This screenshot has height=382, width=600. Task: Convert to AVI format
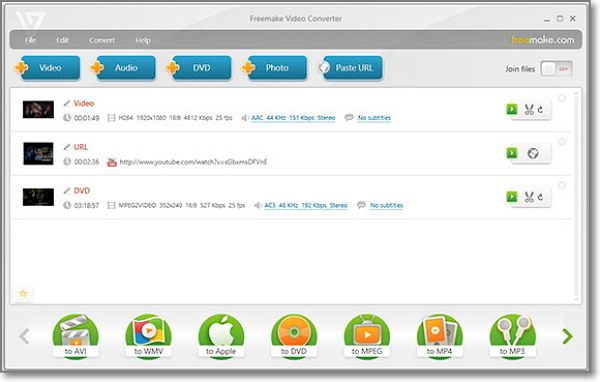[x=75, y=336]
